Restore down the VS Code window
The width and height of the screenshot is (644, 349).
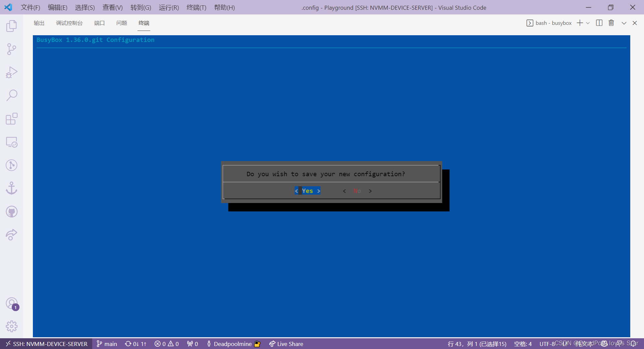tap(610, 7)
